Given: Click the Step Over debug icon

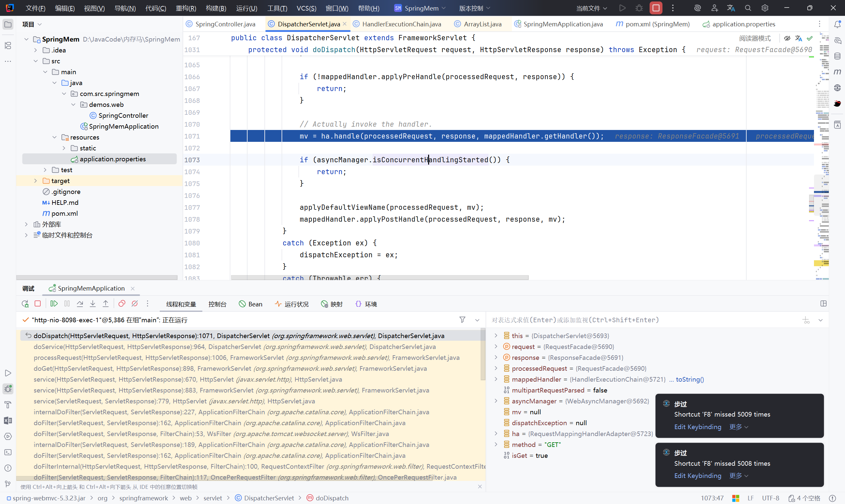Looking at the screenshot, I should (x=80, y=304).
